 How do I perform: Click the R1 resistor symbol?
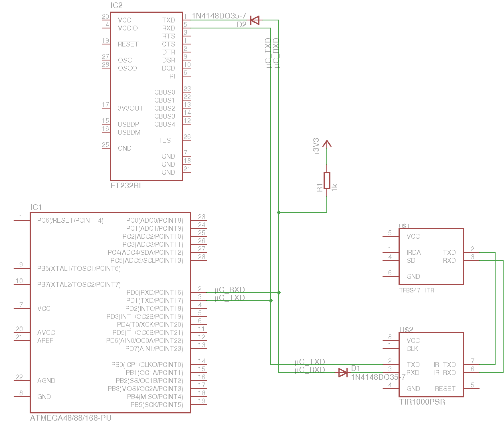click(327, 180)
